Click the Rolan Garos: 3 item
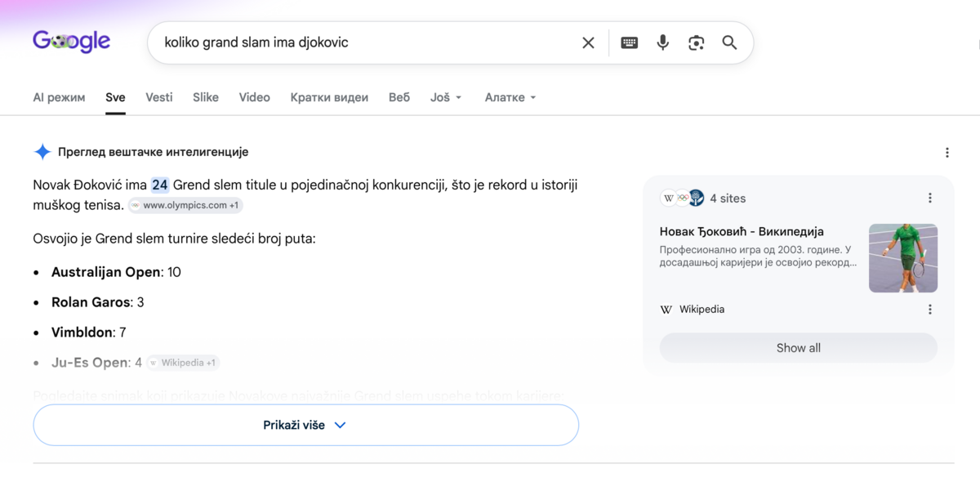 (x=98, y=302)
